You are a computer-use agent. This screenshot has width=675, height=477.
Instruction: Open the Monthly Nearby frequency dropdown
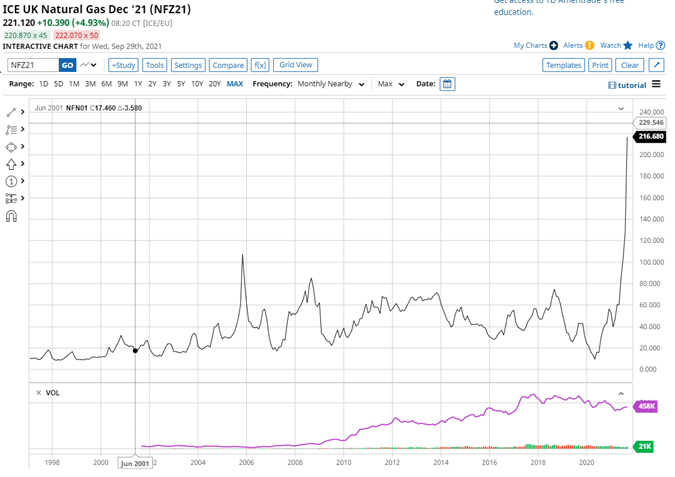(331, 84)
